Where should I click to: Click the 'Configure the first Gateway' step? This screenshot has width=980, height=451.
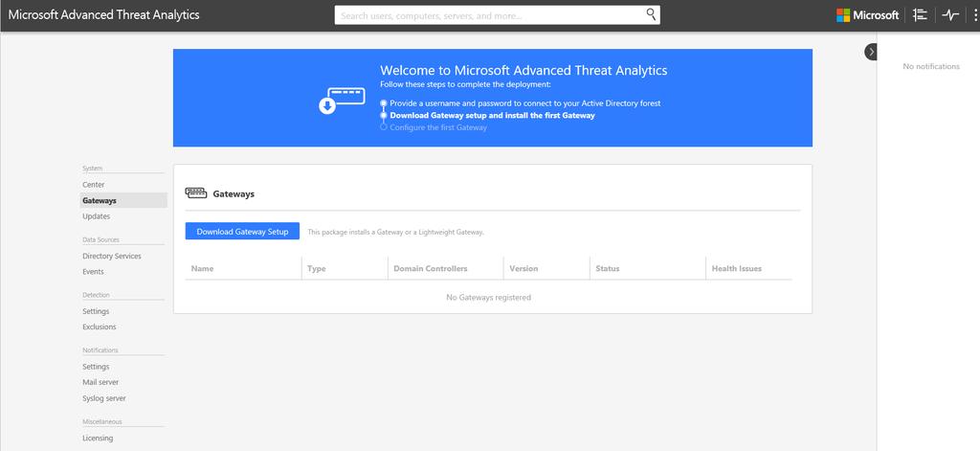438,127
